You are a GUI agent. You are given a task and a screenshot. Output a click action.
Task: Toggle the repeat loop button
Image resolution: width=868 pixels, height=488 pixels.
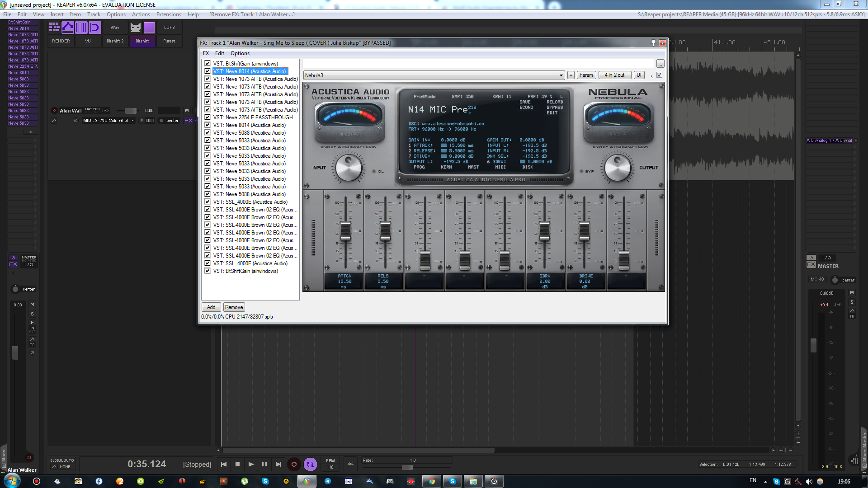click(x=310, y=464)
